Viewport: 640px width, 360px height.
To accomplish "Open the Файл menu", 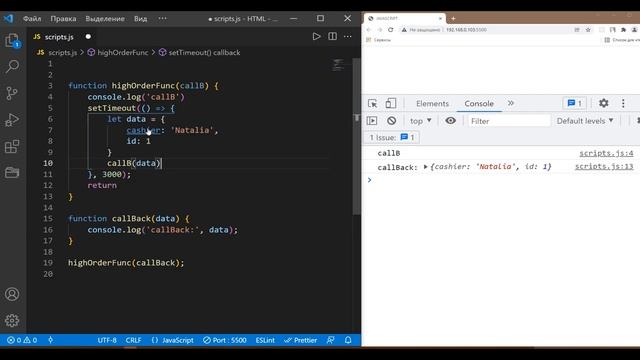I will click(x=32, y=19).
